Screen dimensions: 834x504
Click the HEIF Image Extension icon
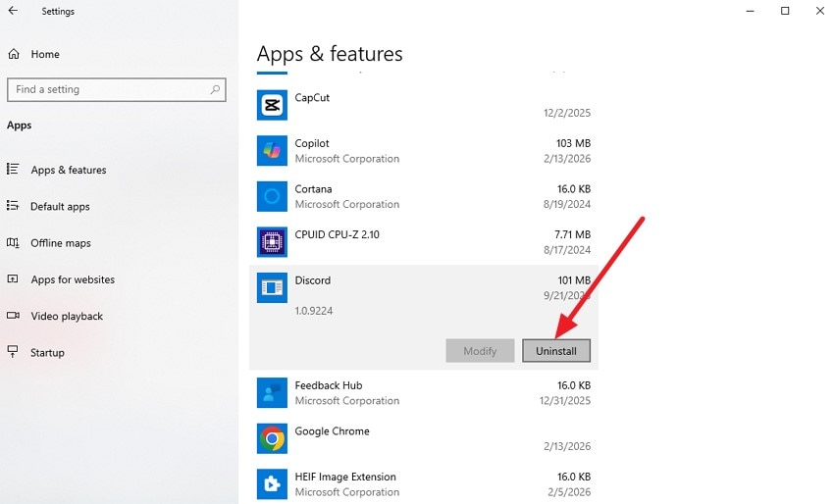tap(272, 484)
